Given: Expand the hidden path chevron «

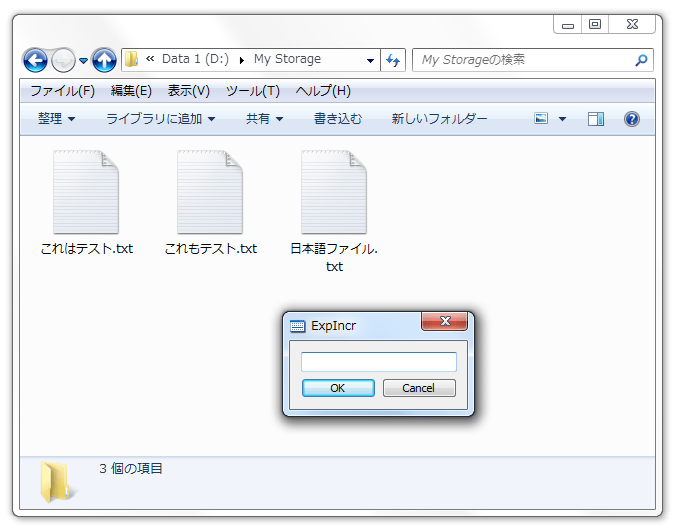Looking at the screenshot, I should (150, 59).
